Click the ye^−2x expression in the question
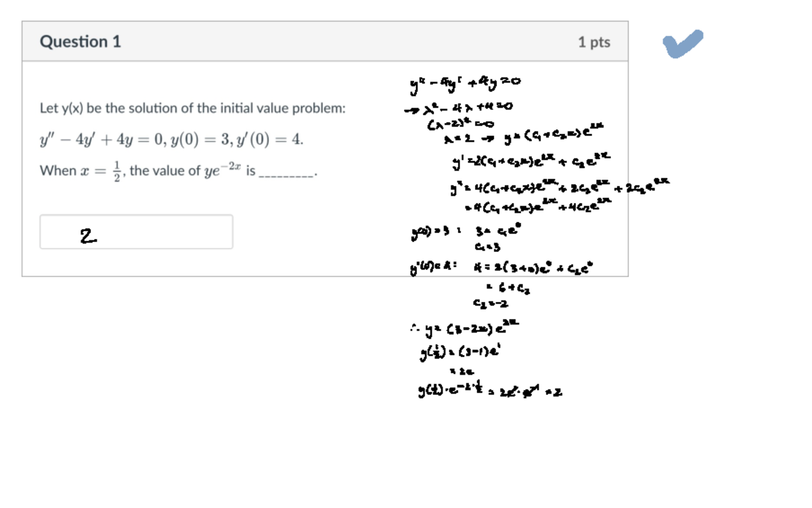This screenshot has height=508, width=812. tap(224, 170)
